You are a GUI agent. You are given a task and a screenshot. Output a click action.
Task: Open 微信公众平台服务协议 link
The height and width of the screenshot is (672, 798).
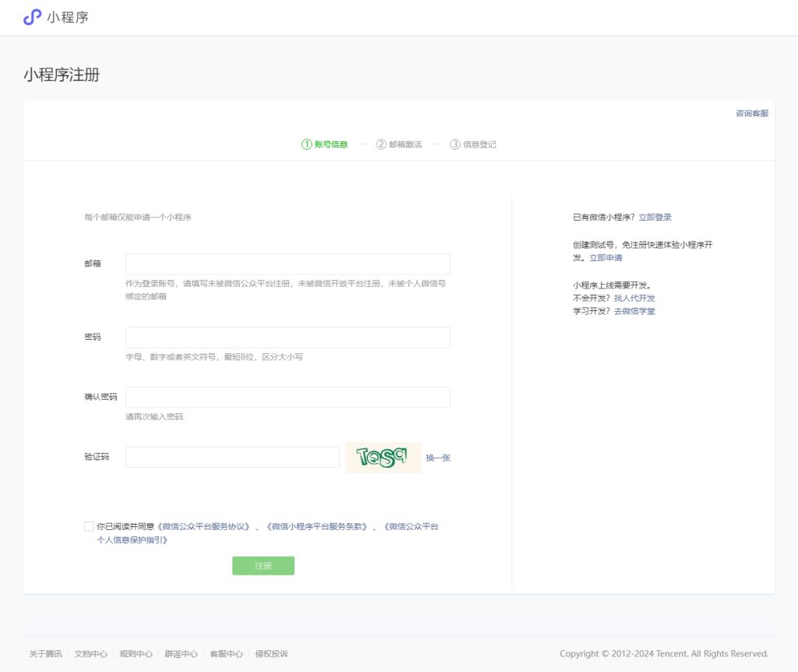click(x=203, y=526)
